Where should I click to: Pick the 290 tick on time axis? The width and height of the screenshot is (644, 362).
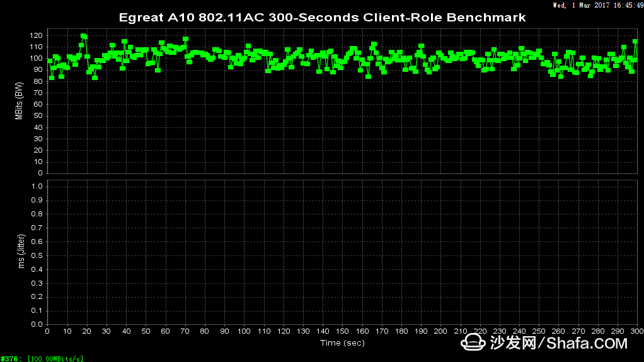click(618, 331)
